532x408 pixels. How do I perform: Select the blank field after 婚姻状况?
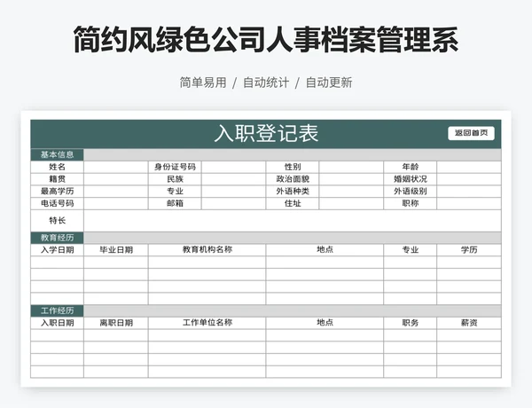tap(469, 179)
